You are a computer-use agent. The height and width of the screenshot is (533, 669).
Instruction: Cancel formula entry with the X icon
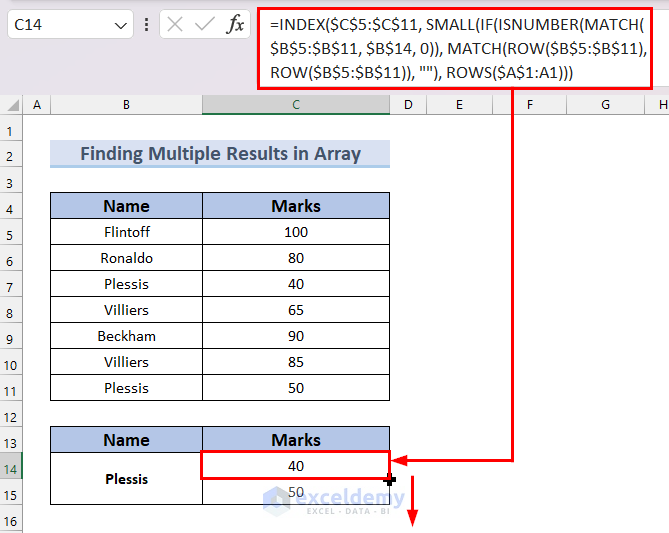(175, 24)
